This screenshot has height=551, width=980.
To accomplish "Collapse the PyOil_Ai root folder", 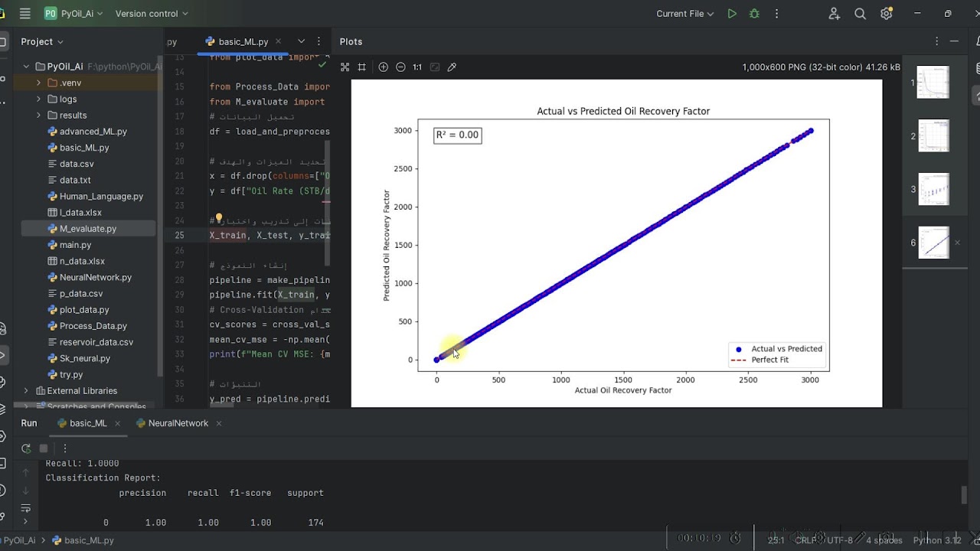I will [x=27, y=67].
